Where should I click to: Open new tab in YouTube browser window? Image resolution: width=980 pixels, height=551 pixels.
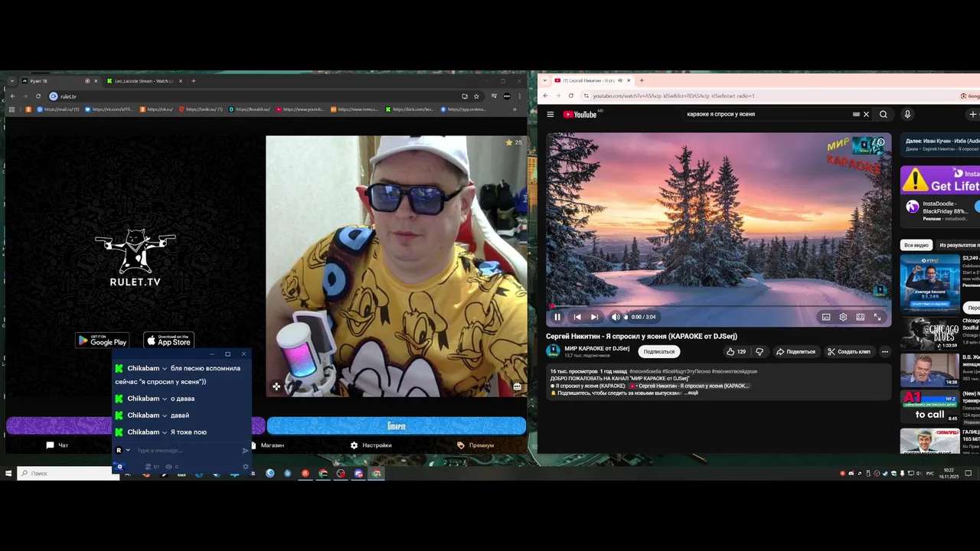point(642,80)
